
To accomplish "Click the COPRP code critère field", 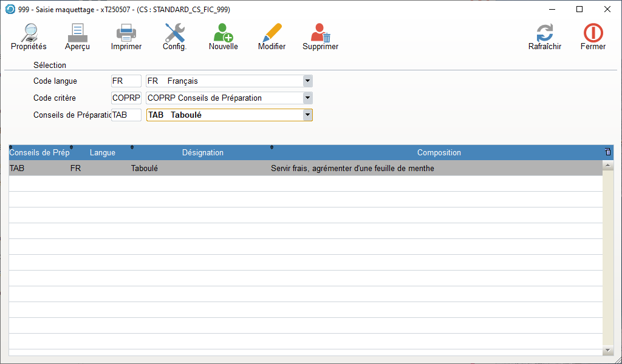I will tap(126, 98).
